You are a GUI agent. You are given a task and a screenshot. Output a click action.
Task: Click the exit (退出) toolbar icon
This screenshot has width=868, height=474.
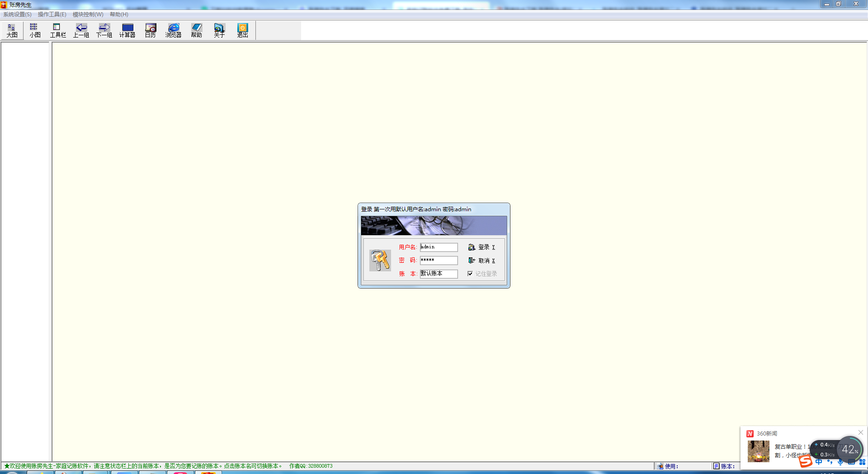pos(243,31)
